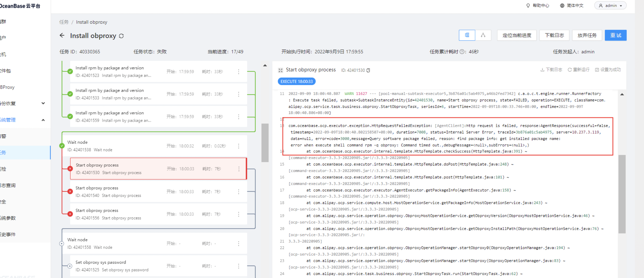
Task: Click the 下载日志 button in the header
Action: pyautogui.click(x=554, y=35)
